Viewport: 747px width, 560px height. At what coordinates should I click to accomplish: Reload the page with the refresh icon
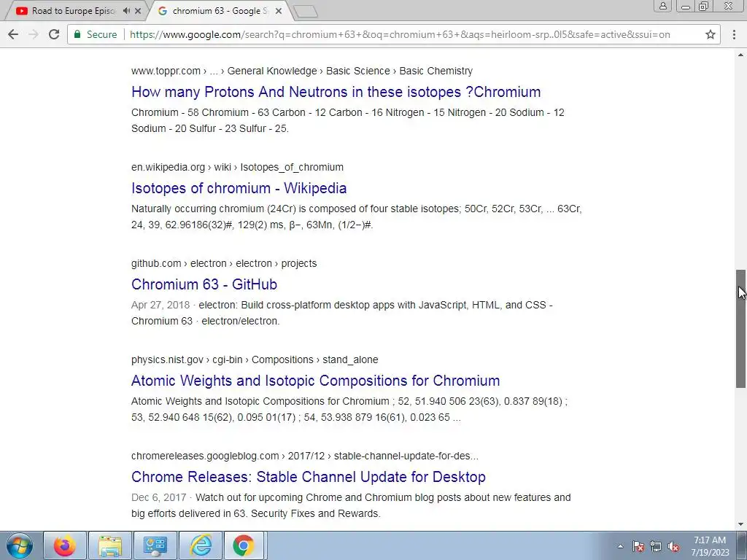point(54,34)
